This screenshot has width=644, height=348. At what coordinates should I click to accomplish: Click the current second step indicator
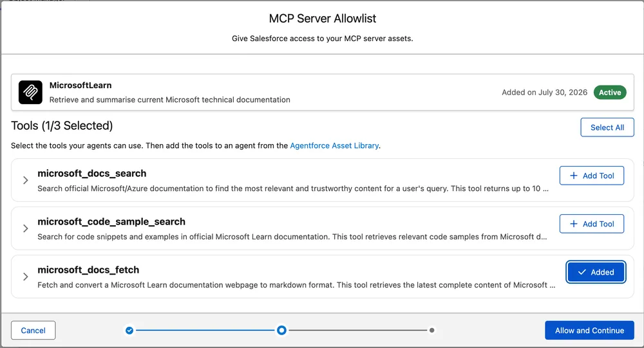(281, 331)
